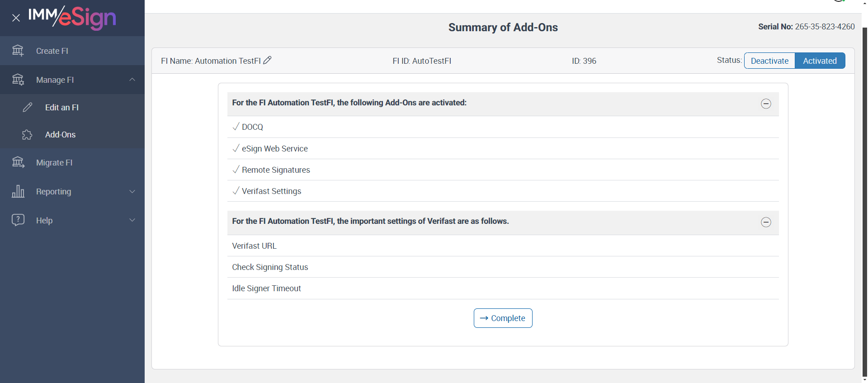
Task: Select the Activated status option
Action: (x=820, y=61)
